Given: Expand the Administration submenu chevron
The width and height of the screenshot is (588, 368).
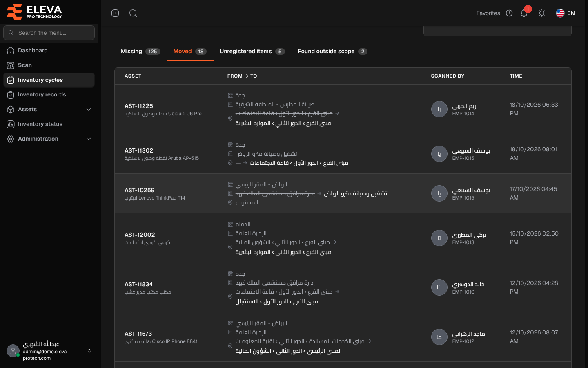Looking at the screenshot, I should [89, 139].
